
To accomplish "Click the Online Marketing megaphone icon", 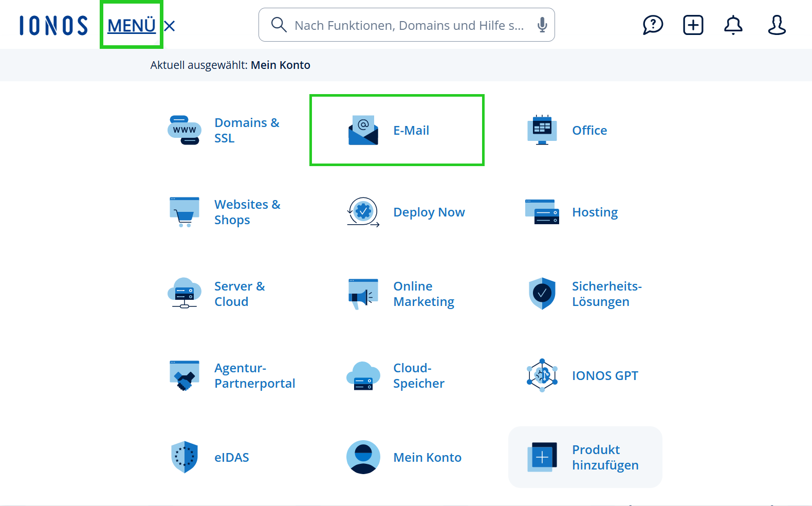I will point(363,294).
